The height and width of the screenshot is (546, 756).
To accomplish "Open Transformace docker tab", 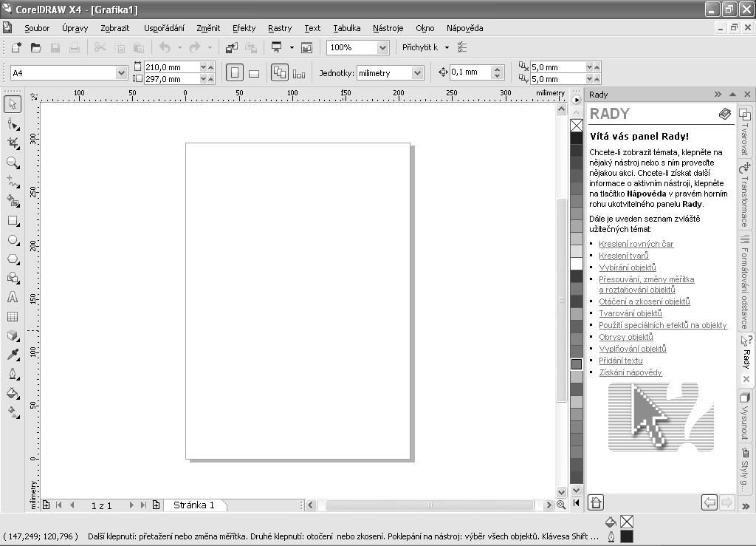I will point(746,195).
